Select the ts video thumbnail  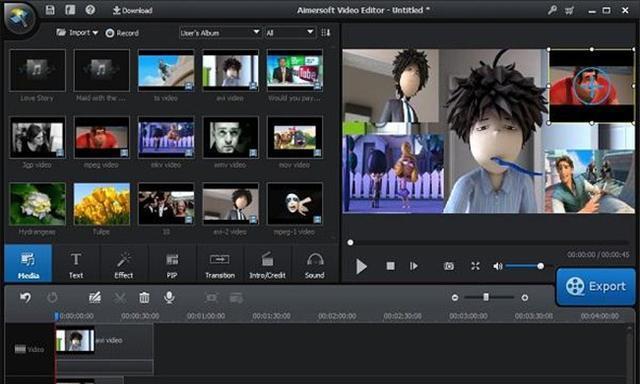point(166,70)
